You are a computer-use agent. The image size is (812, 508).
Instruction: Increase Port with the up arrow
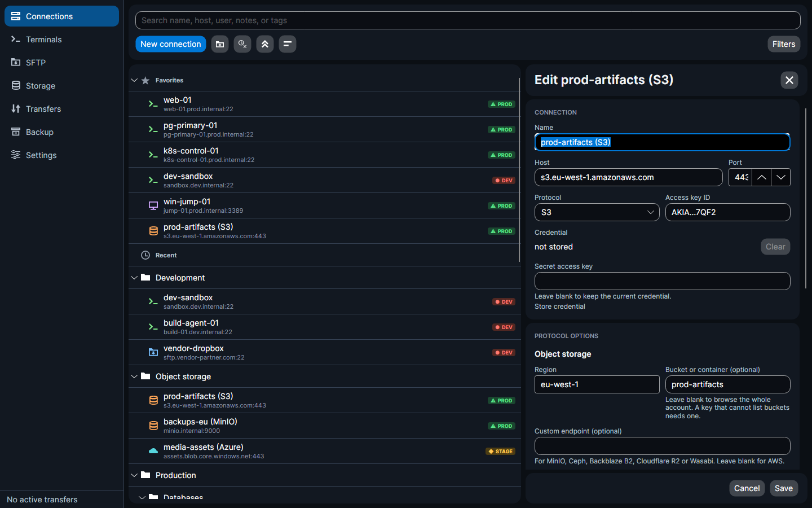(762, 177)
